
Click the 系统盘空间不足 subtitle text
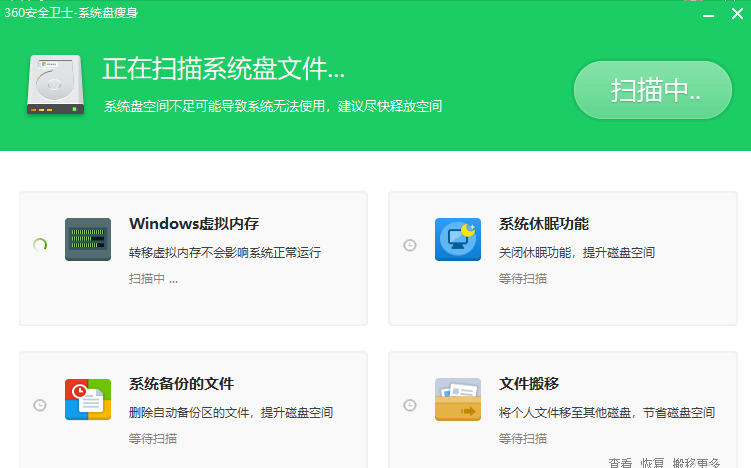click(x=273, y=106)
